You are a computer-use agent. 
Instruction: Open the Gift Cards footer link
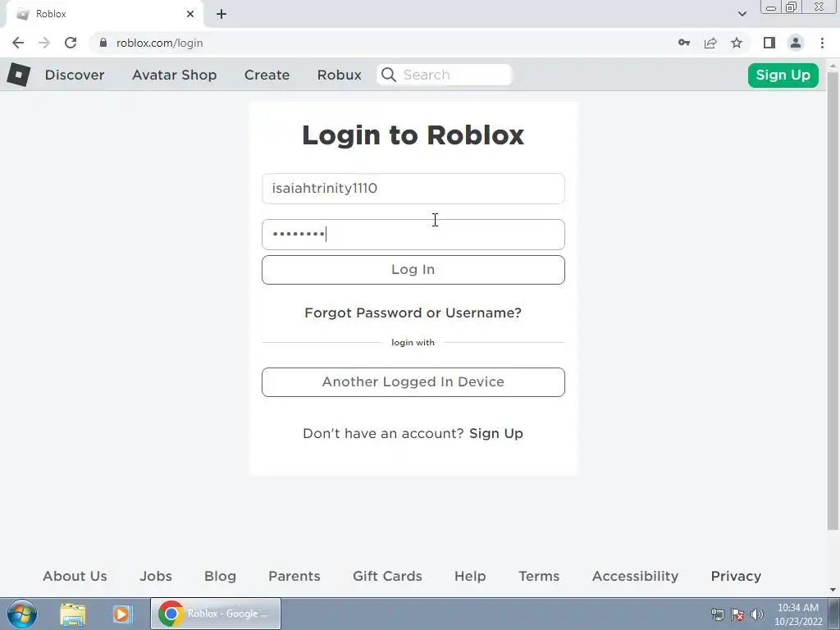point(387,576)
